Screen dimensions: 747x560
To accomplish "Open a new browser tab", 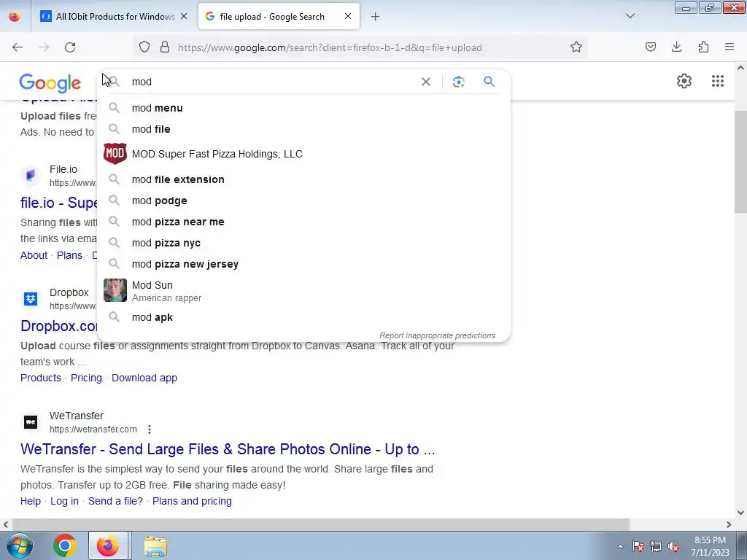I will 376,17.
